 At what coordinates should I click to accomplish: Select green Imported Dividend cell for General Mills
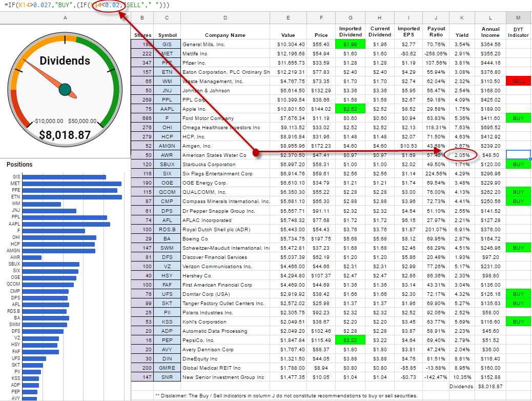[x=350, y=44]
